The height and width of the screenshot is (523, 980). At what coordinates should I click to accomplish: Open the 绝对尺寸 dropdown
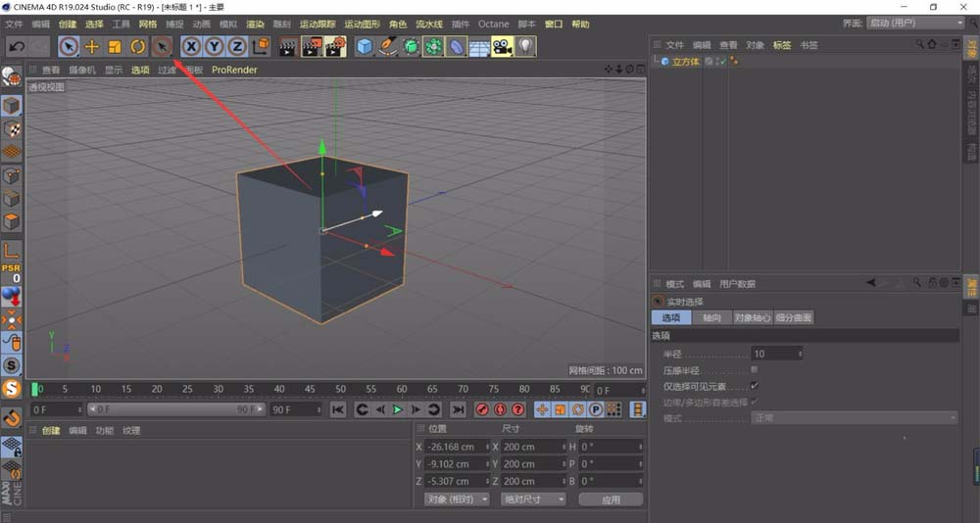point(533,499)
